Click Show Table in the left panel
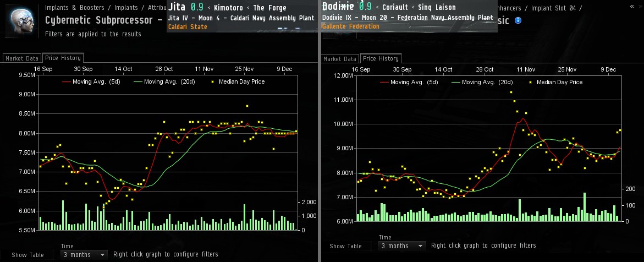644x262 pixels. 27,255
